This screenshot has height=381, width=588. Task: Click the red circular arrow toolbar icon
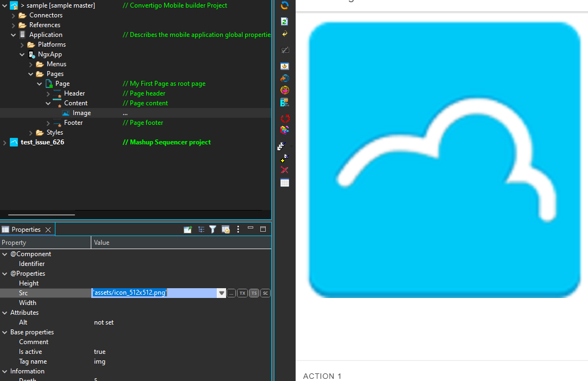tap(285, 118)
